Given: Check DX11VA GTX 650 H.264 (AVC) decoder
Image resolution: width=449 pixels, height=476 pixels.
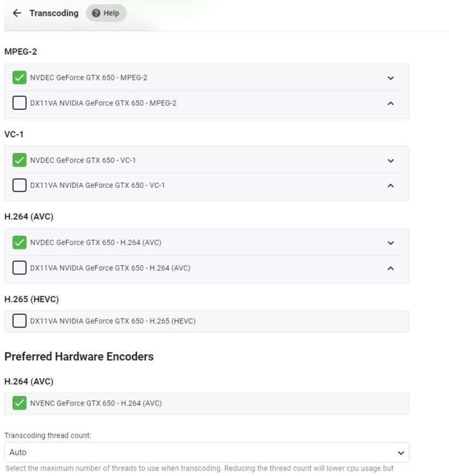Looking at the screenshot, I should [20, 268].
